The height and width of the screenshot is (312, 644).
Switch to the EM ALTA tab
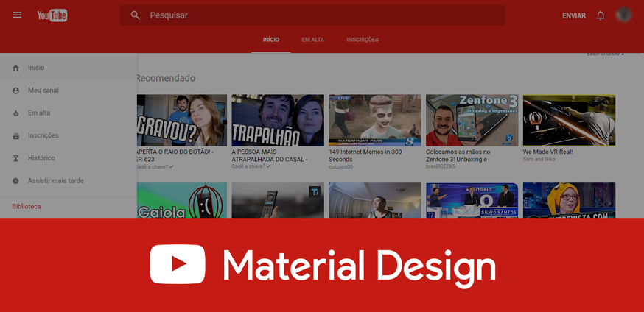coord(313,40)
